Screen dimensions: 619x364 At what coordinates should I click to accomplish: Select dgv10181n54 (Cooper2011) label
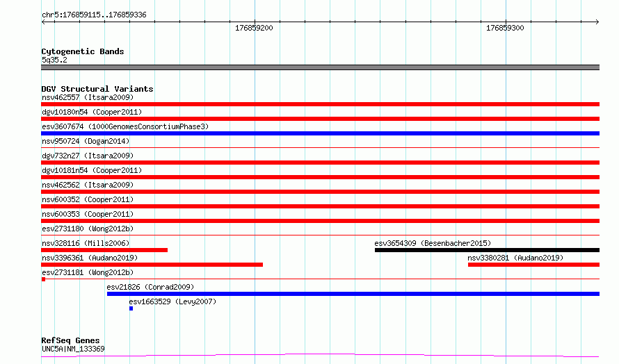tap(92, 170)
